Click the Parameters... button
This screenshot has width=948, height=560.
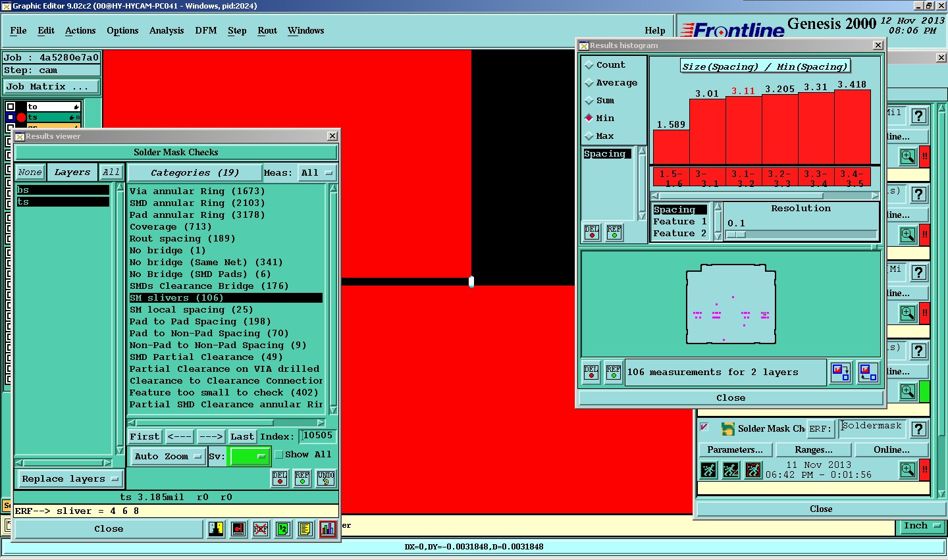735,450
